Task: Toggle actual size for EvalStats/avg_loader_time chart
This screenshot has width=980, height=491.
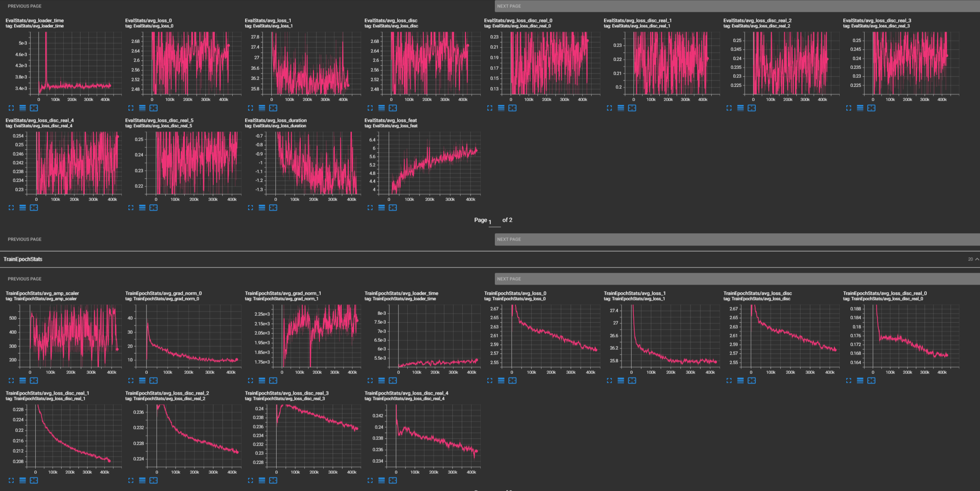Action: click(11, 108)
